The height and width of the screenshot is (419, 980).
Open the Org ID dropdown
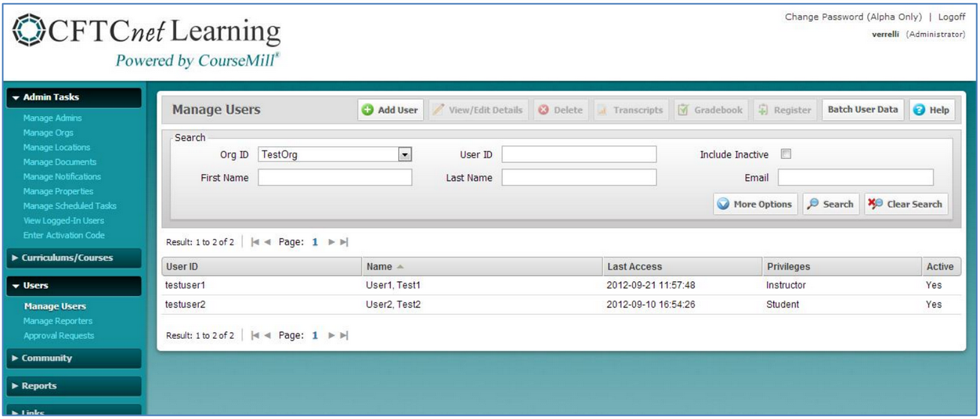click(x=405, y=154)
